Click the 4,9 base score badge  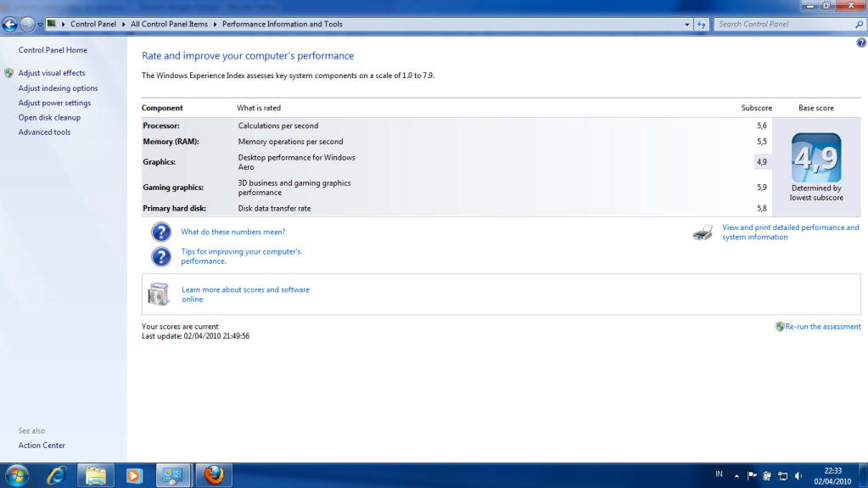pyautogui.click(x=816, y=157)
